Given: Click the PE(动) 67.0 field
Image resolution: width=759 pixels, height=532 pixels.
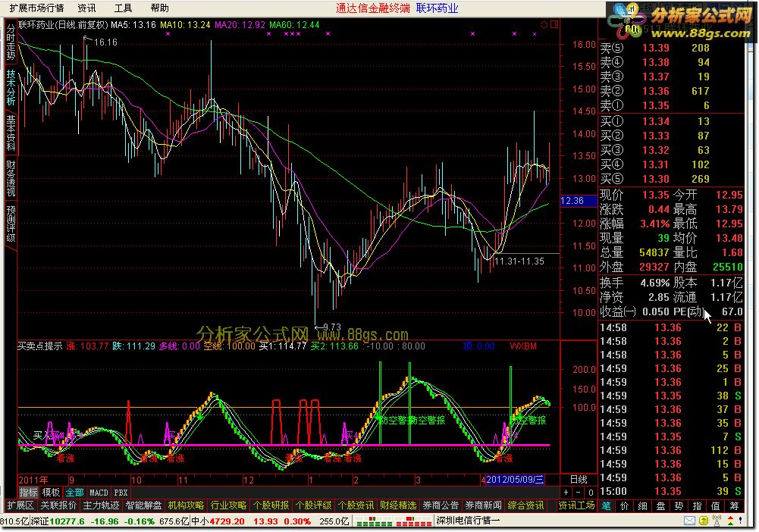Looking at the screenshot, I should 707,311.
